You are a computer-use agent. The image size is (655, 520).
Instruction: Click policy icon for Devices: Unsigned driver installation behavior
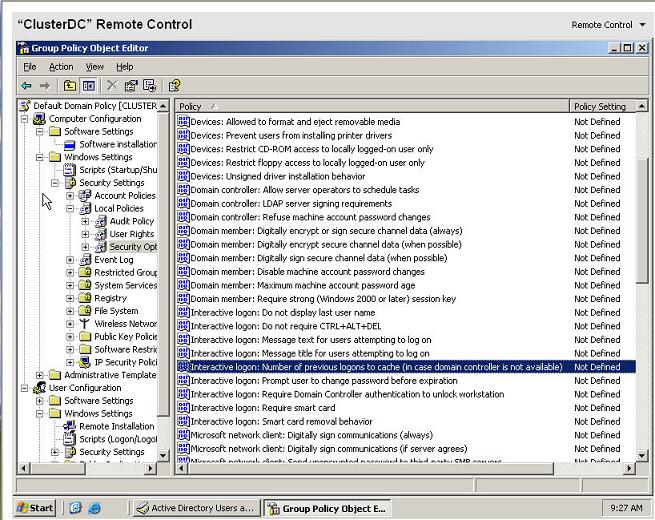pos(183,176)
